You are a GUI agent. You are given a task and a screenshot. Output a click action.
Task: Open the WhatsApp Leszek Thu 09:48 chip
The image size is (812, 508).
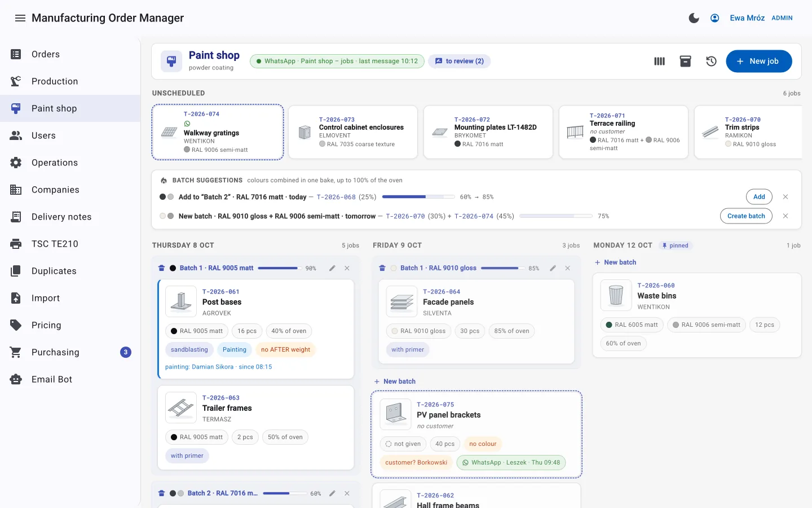coord(511,463)
